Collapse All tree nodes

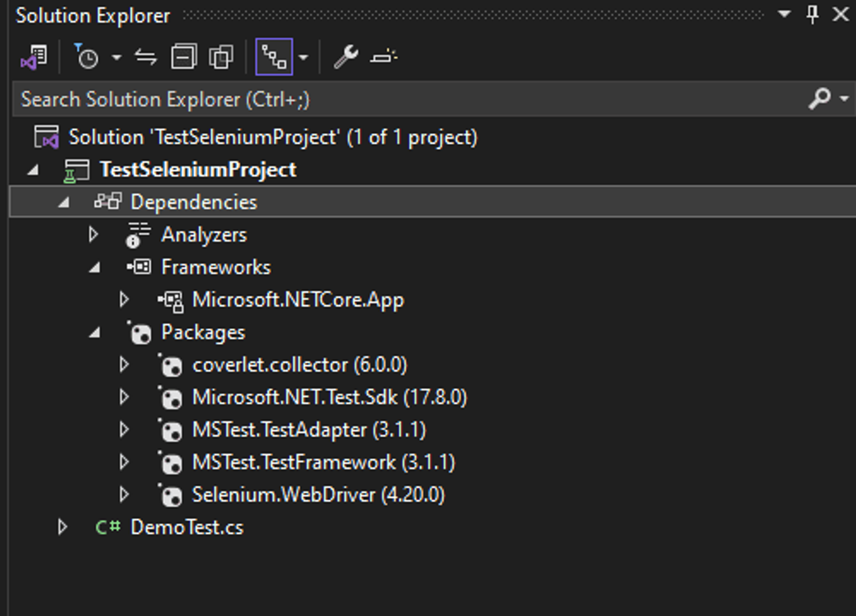[183, 57]
